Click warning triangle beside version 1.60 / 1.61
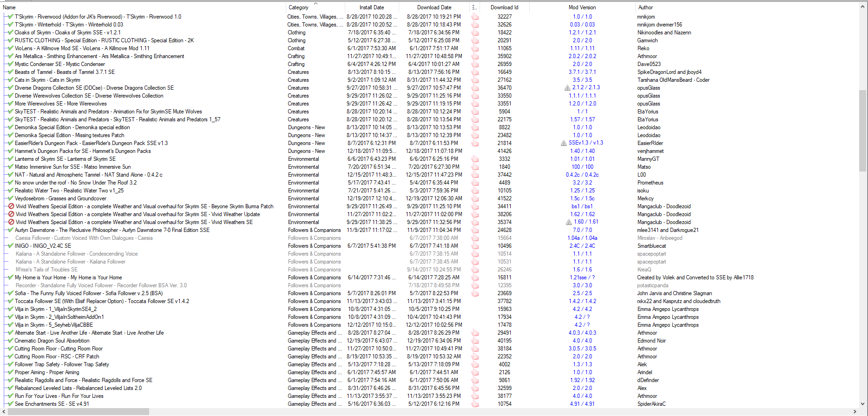The height and width of the screenshot is (416, 868). pyautogui.click(x=569, y=222)
